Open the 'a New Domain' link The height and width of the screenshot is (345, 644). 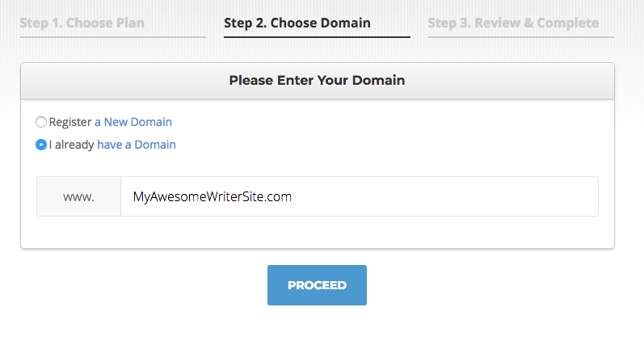tap(133, 122)
